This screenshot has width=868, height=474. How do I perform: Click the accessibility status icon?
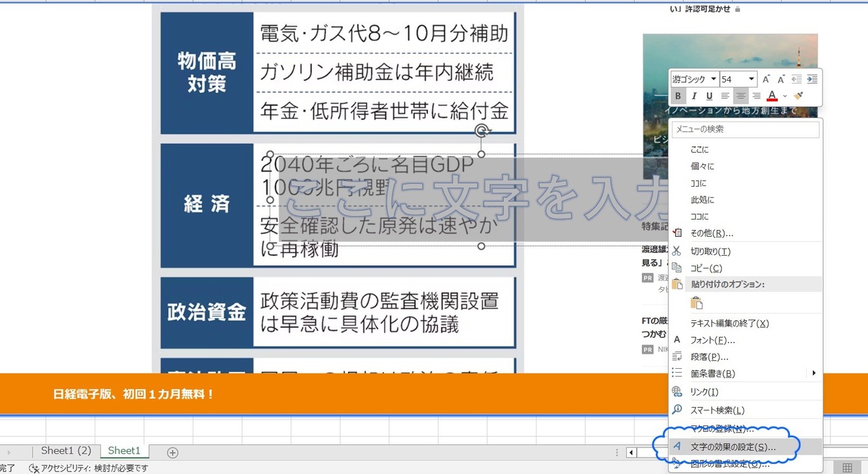[34, 468]
